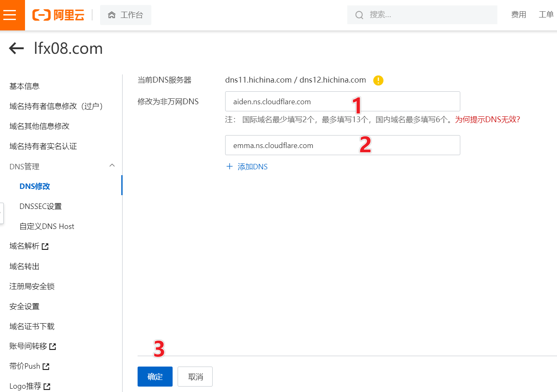Click the external link icon beside 域名解析
557x392 pixels.
pyautogui.click(x=45, y=246)
